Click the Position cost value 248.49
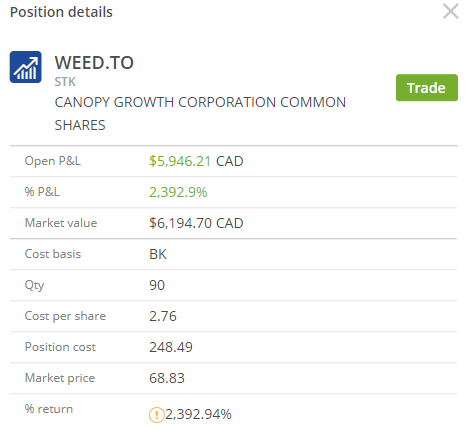The width and height of the screenshot is (470, 429). pos(171,347)
